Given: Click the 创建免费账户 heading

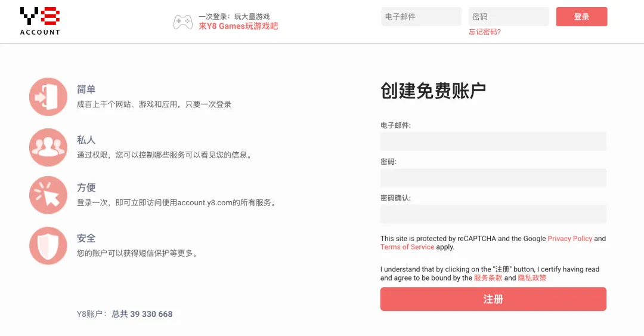Looking at the screenshot, I should pyautogui.click(x=434, y=91).
